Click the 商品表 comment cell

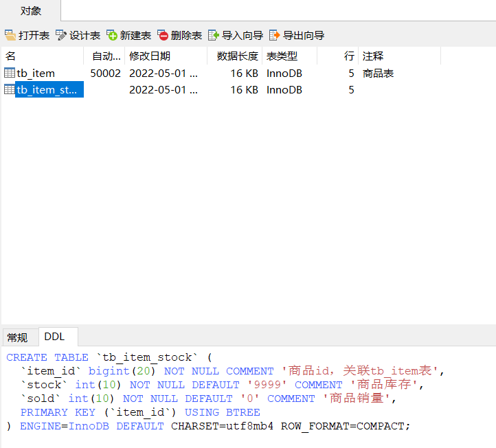coord(378,74)
